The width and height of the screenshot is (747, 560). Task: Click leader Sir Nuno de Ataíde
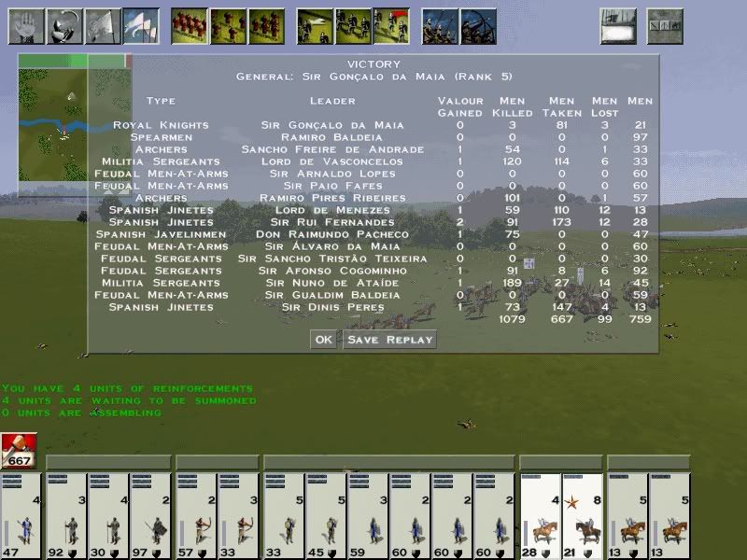point(332,284)
